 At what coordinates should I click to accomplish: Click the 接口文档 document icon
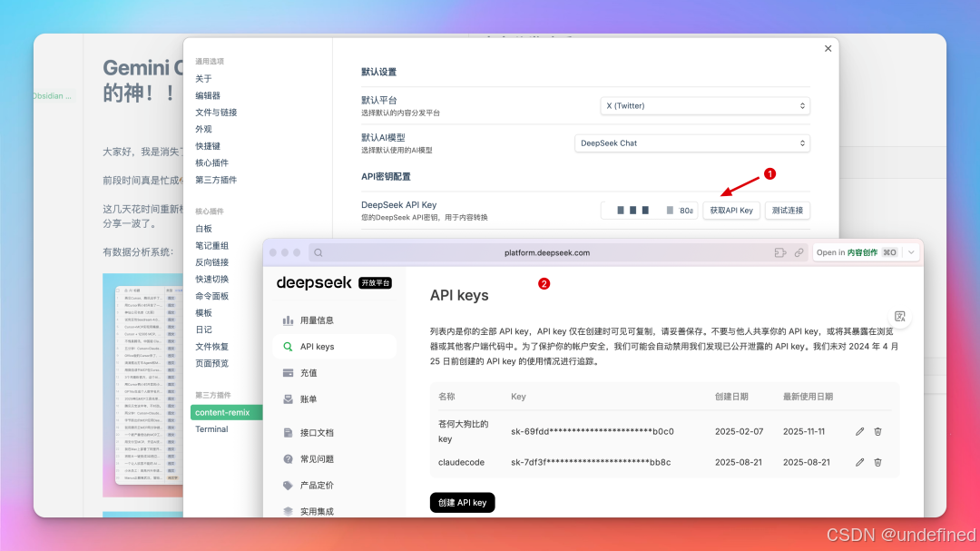tap(288, 433)
